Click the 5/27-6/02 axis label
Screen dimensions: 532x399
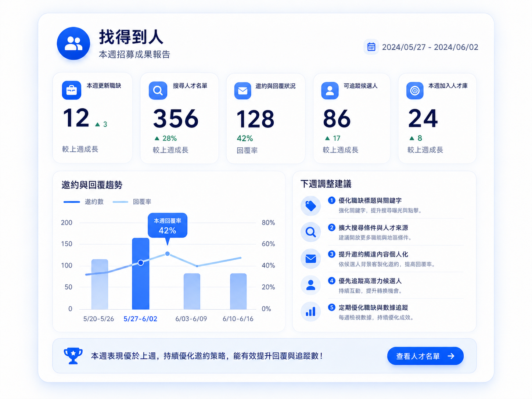point(140,319)
